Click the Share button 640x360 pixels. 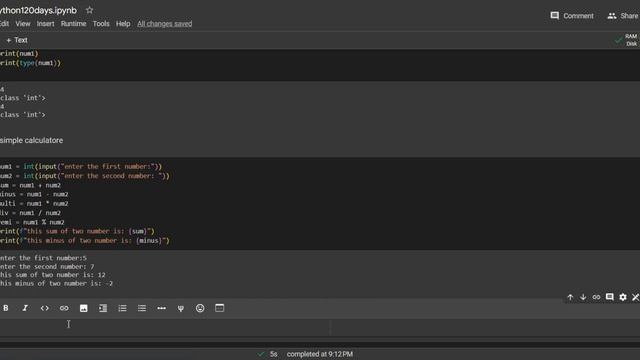623,16
